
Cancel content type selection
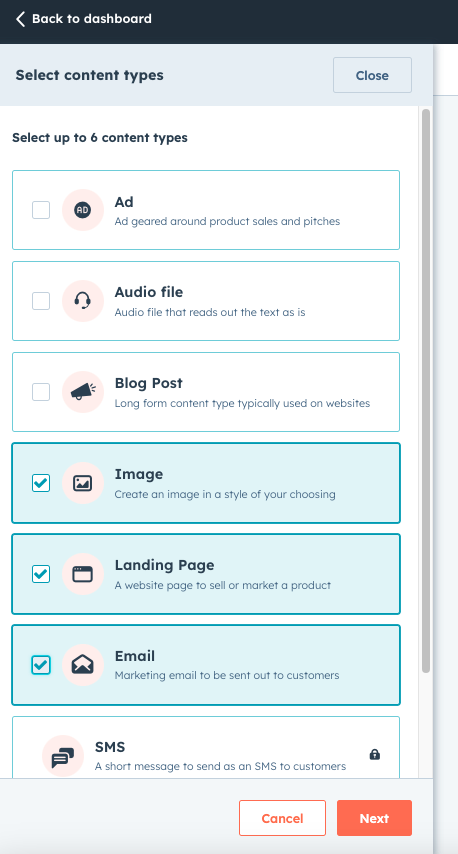tap(282, 818)
